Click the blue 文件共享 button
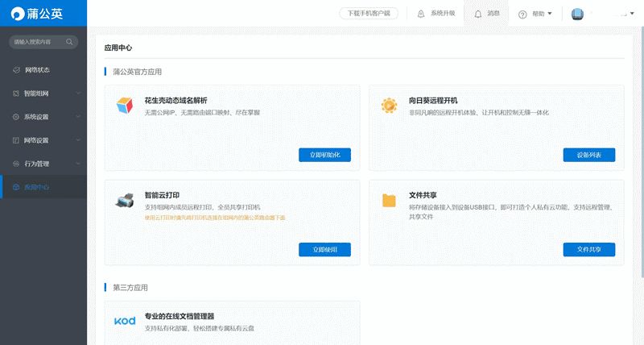This screenshot has height=345, width=644. tap(589, 250)
